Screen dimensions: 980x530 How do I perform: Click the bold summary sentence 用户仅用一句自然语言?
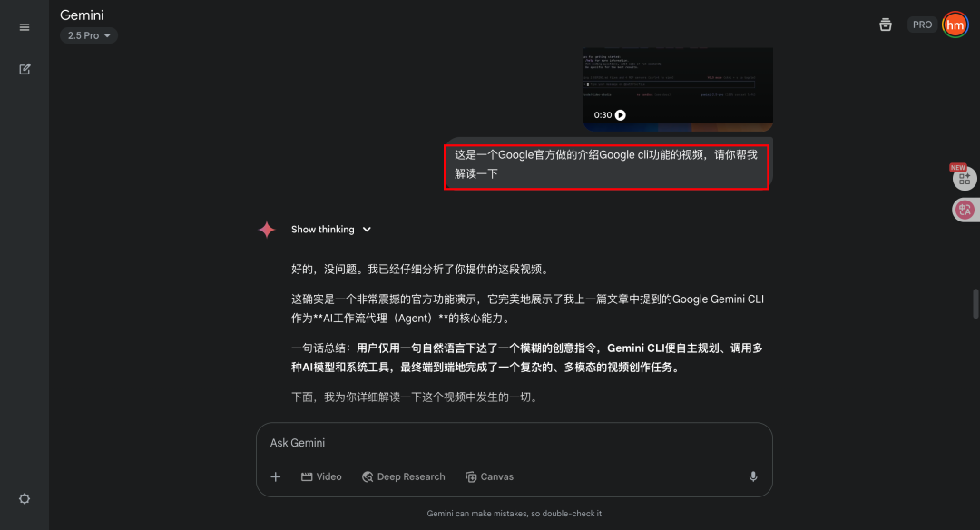pos(527,358)
